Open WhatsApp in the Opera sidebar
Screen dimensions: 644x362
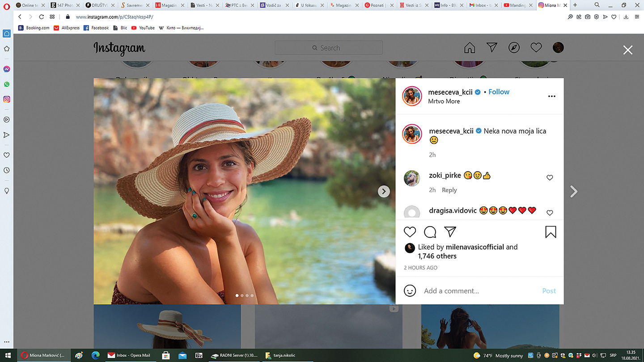click(x=7, y=84)
